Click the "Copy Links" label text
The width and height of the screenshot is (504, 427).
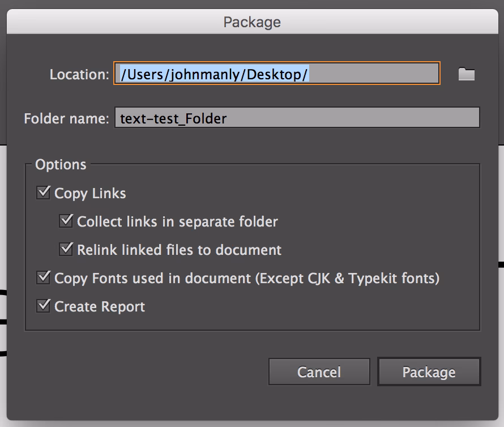tap(90, 194)
